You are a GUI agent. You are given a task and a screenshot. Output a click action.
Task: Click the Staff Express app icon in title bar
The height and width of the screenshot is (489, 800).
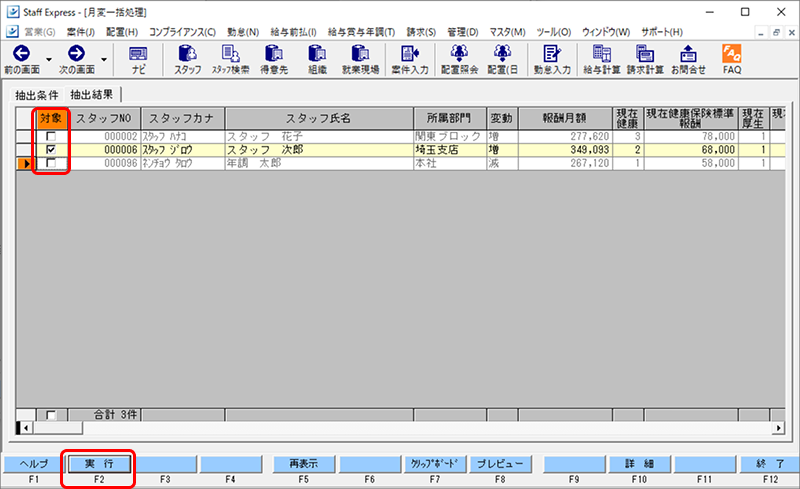13,11
